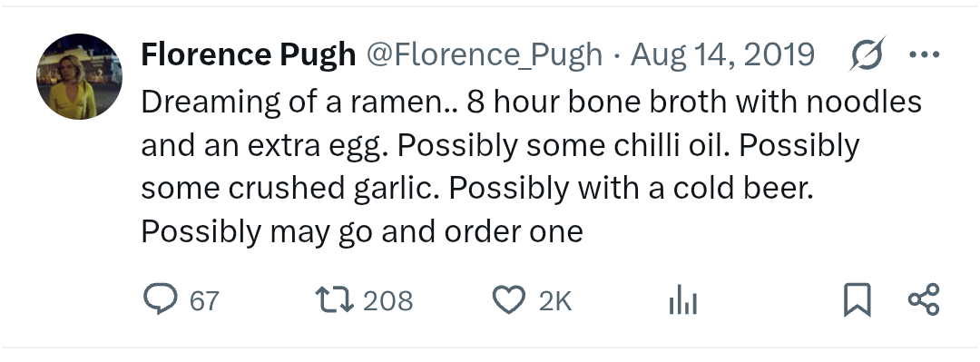
Task: Open the tweet by clicking "Dreaming of a ramen"
Action: (292, 102)
